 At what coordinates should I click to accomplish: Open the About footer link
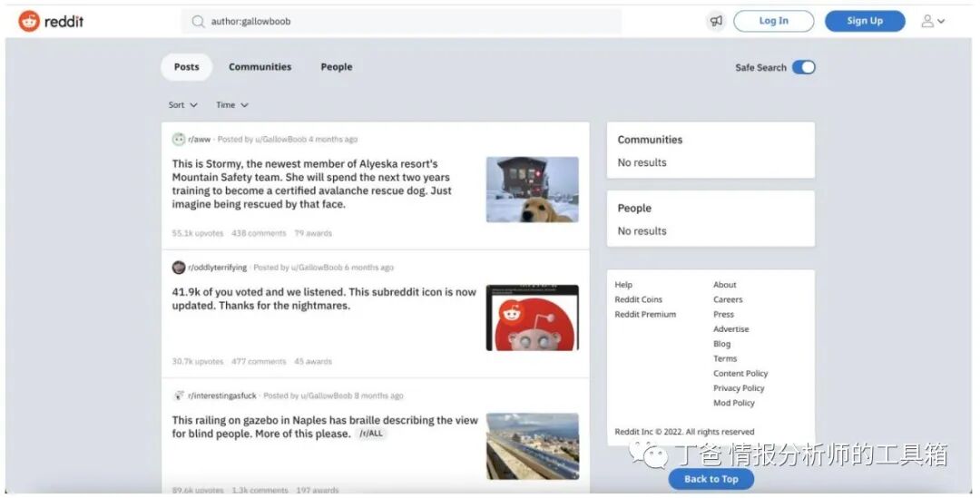724,285
